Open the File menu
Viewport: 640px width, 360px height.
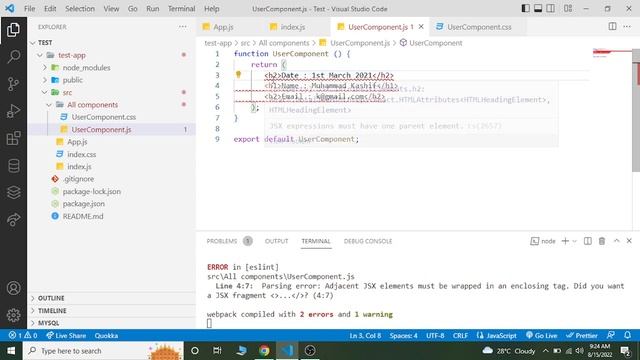click(29, 9)
